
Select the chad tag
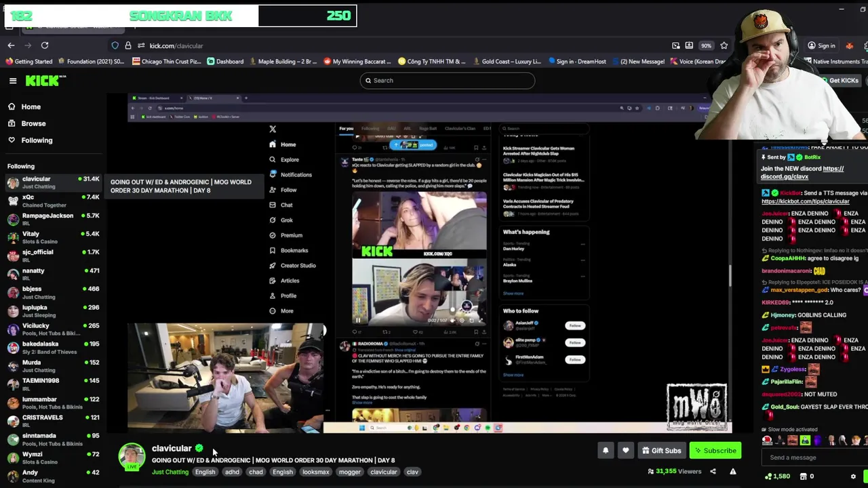(256, 472)
